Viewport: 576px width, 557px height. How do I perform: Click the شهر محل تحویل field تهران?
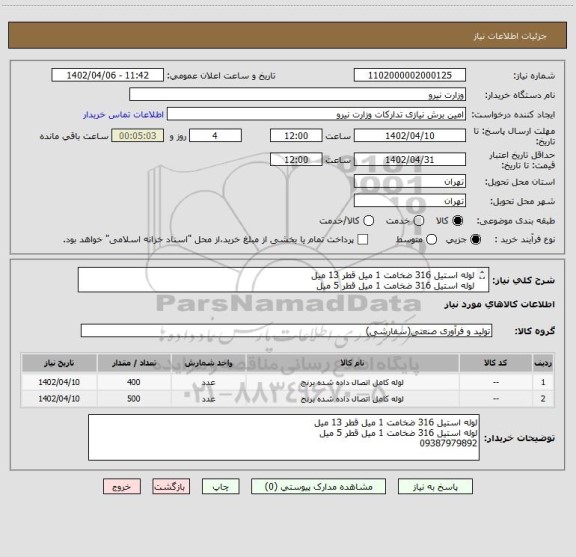click(x=410, y=201)
